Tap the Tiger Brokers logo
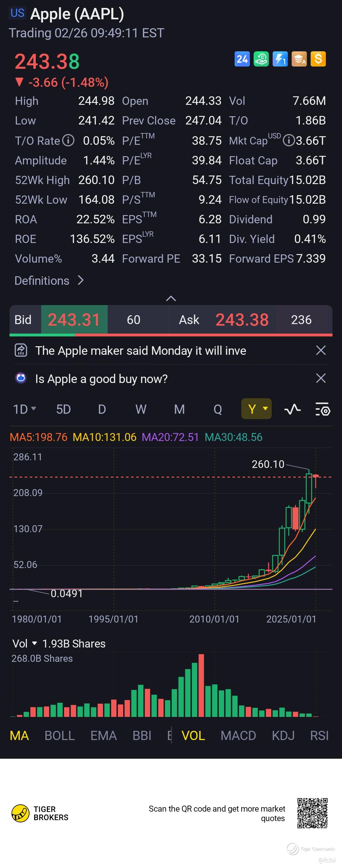The height and width of the screenshot is (868, 342). (x=40, y=813)
